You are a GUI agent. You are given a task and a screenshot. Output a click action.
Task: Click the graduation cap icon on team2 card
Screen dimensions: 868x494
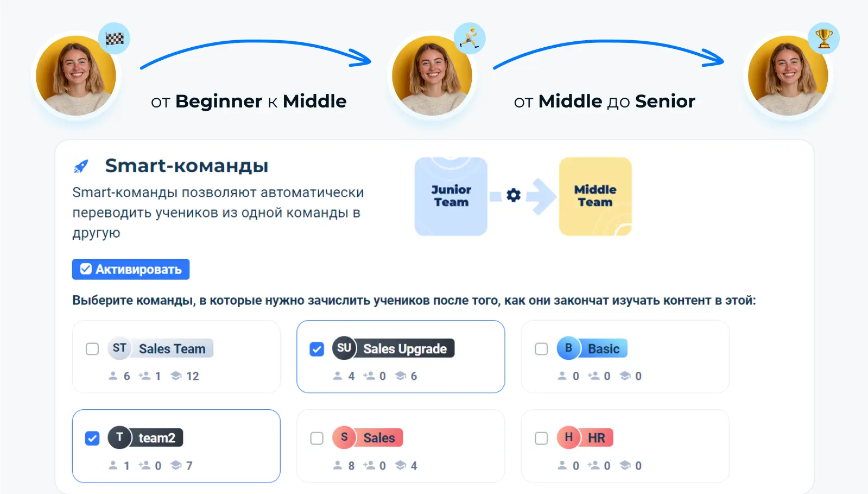click(x=176, y=465)
